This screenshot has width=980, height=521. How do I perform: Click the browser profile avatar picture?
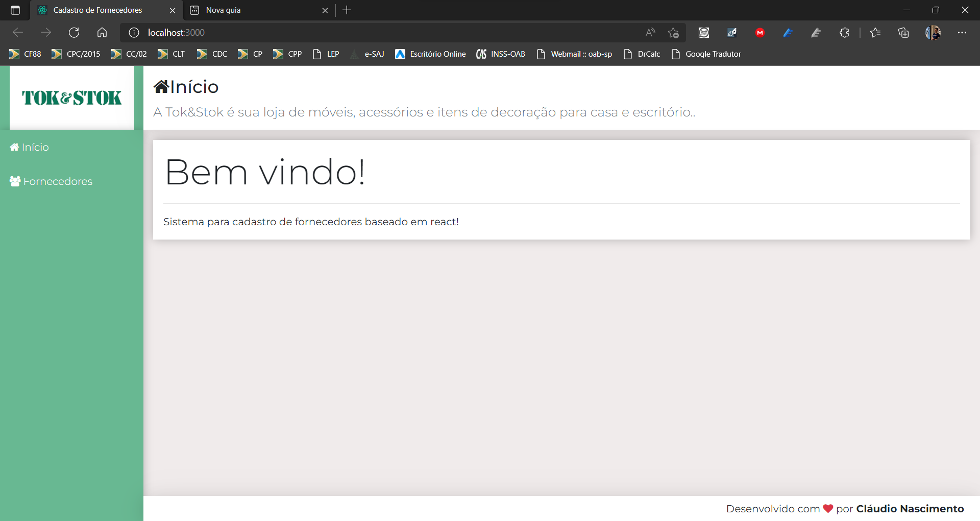coord(934,32)
